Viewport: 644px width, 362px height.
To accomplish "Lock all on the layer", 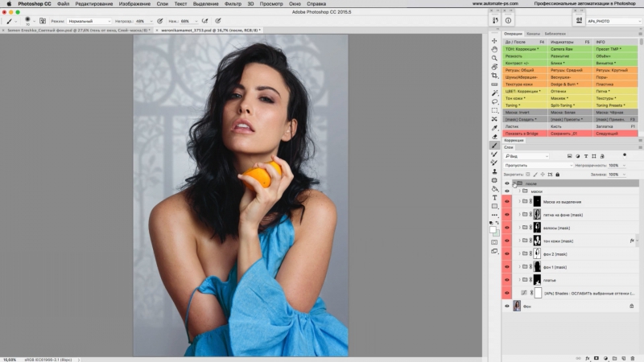I will tap(557, 175).
